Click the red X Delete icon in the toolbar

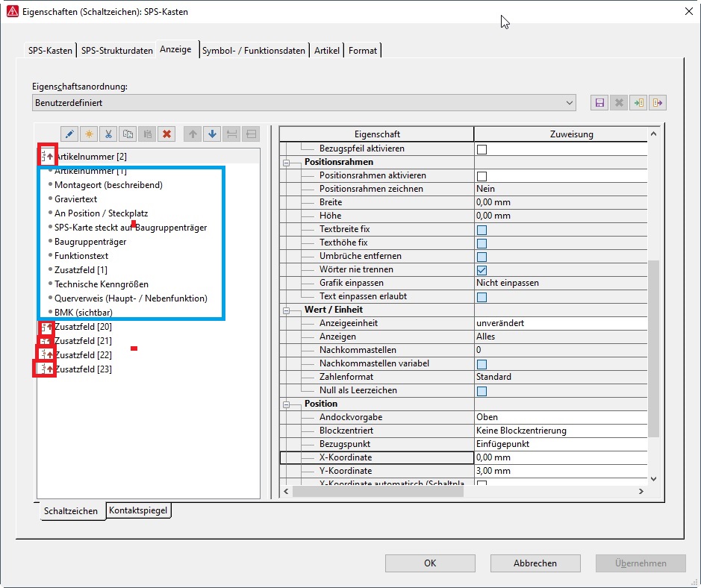click(166, 134)
